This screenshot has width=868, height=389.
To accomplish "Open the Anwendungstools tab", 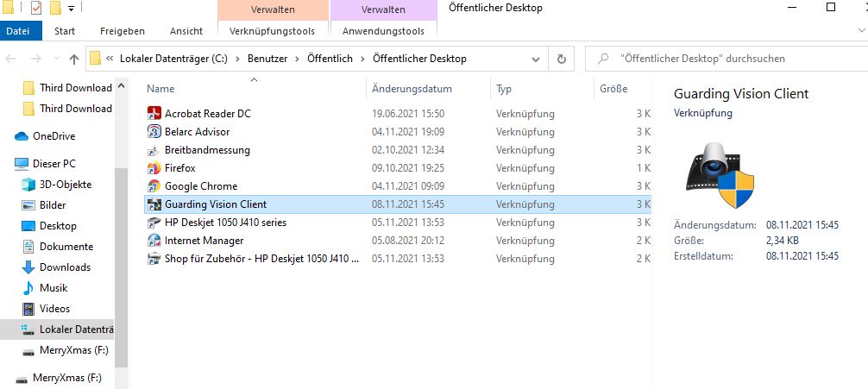I will click(383, 31).
